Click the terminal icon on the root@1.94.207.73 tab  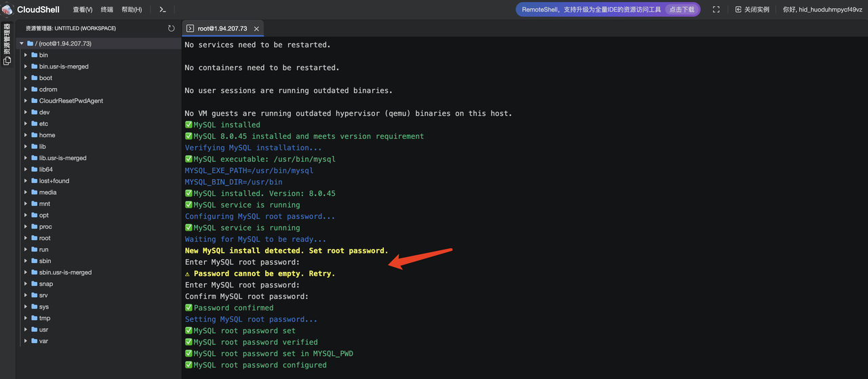tap(191, 28)
